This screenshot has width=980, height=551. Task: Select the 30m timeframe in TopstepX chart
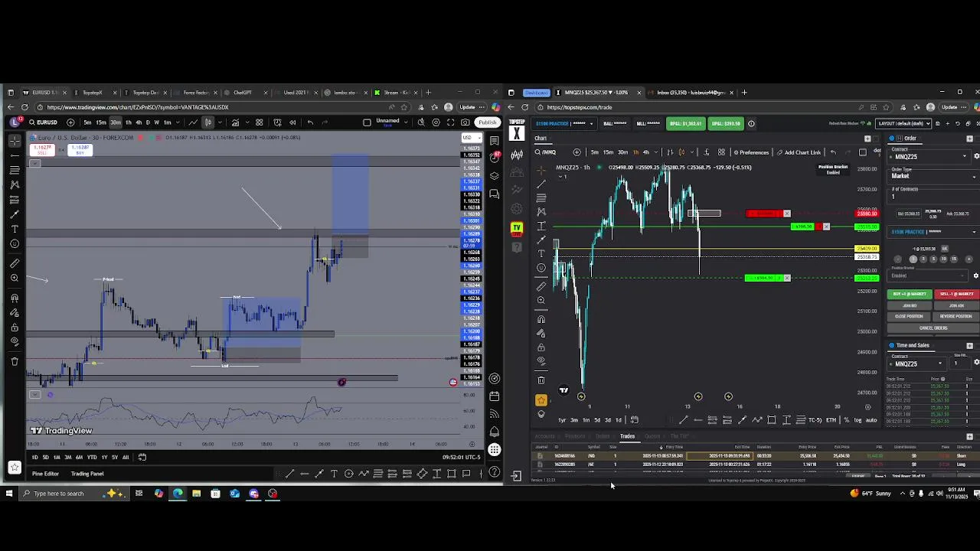click(622, 152)
